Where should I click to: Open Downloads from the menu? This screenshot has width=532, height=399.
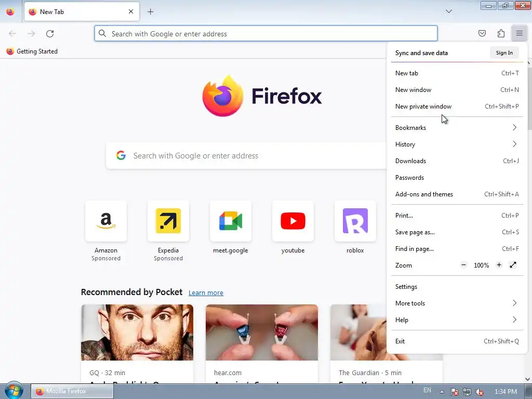tap(457, 161)
